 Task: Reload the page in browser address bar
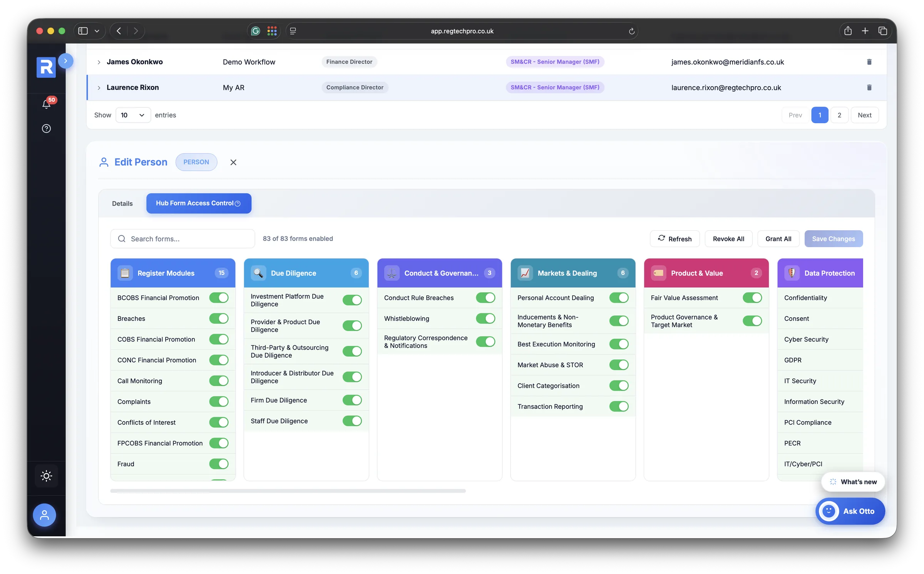(x=631, y=31)
